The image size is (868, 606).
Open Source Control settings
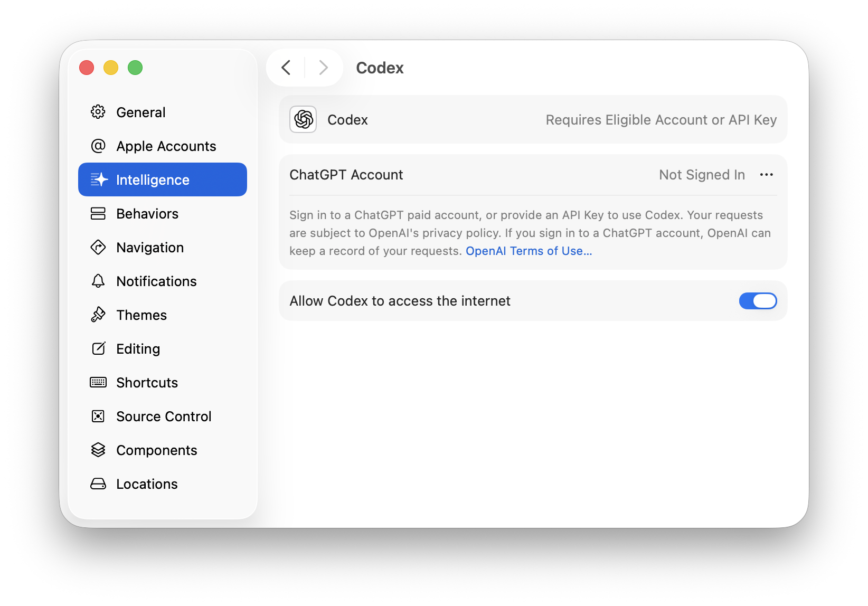(x=163, y=416)
